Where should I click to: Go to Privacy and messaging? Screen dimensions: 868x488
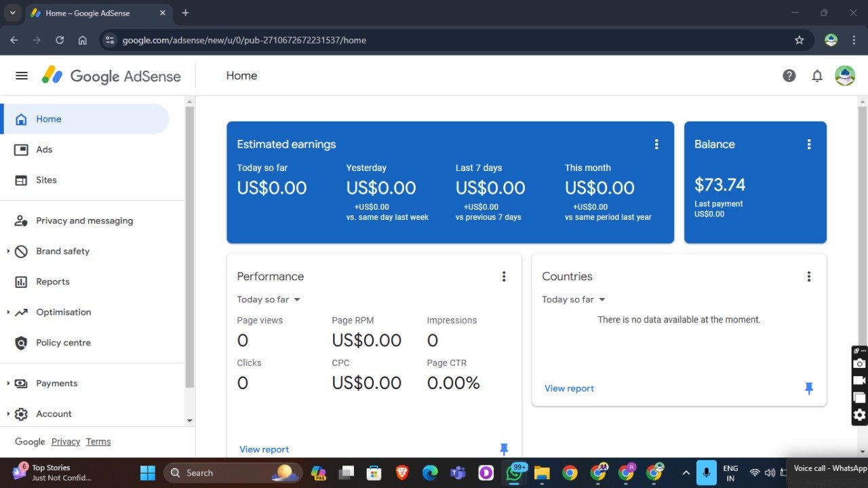coord(85,221)
